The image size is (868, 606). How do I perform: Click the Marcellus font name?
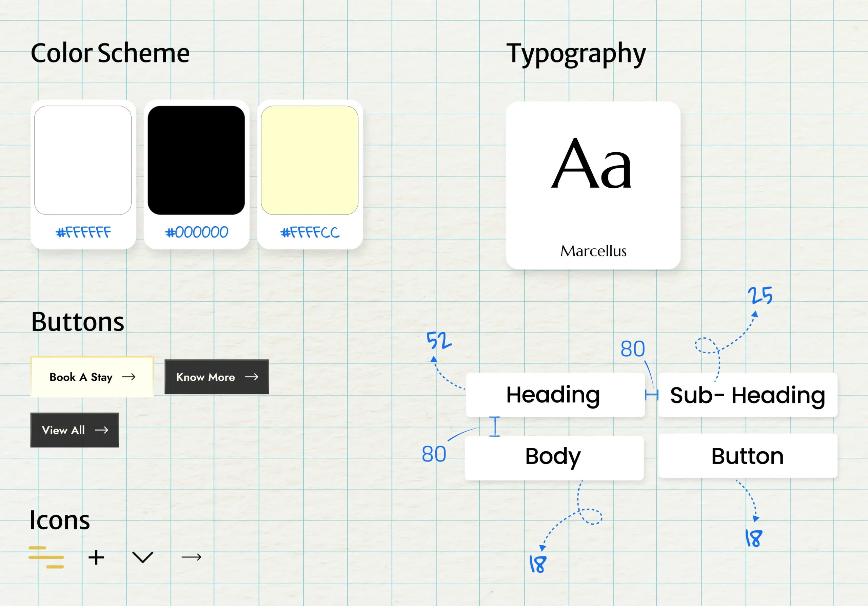pos(594,251)
